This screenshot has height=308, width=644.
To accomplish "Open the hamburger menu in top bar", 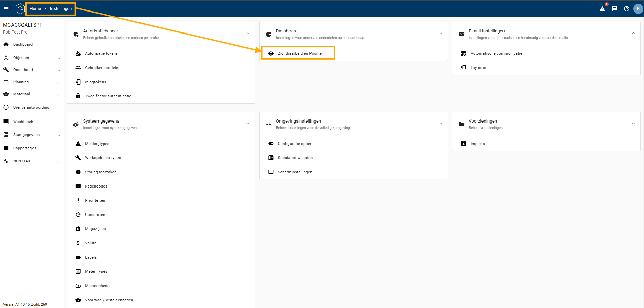I will [x=6, y=9].
